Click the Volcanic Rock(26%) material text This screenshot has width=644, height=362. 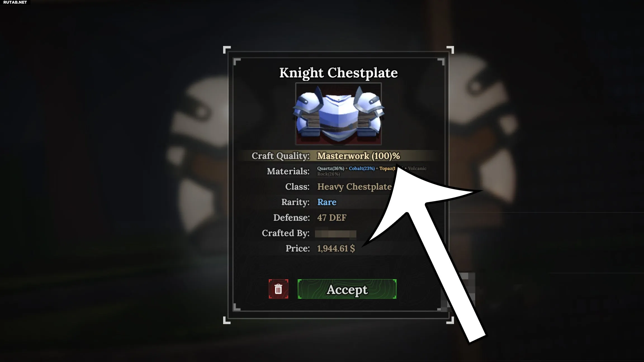pos(372,171)
